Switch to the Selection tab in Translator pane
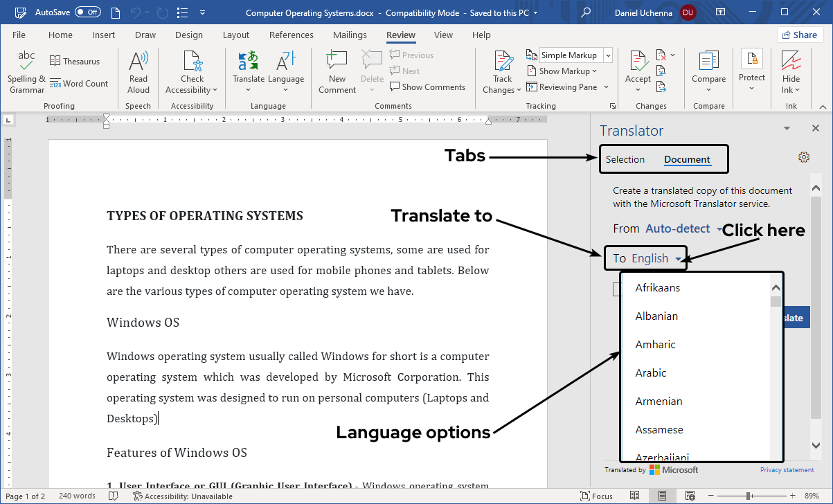The width and height of the screenshot is (833, 504). coord(625,159)
